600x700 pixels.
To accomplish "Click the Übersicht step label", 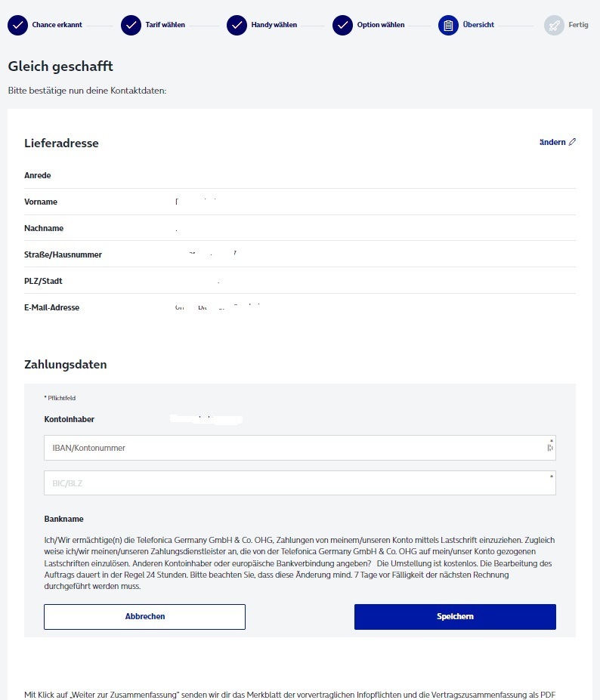I will pos(478,25).
